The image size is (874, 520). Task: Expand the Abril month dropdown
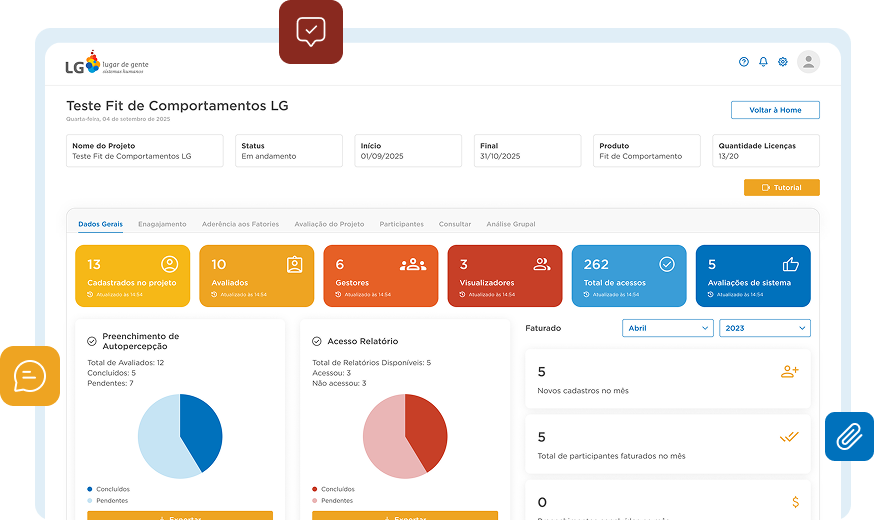tap(667, 328)
